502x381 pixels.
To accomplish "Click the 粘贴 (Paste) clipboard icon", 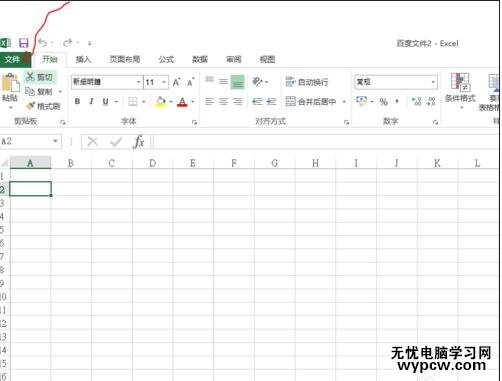I will (x=10, y=83).
